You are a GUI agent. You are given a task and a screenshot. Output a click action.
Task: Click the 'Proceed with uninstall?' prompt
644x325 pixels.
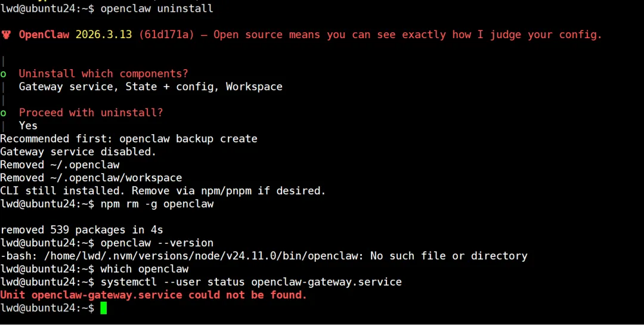[x=91, y=113]
